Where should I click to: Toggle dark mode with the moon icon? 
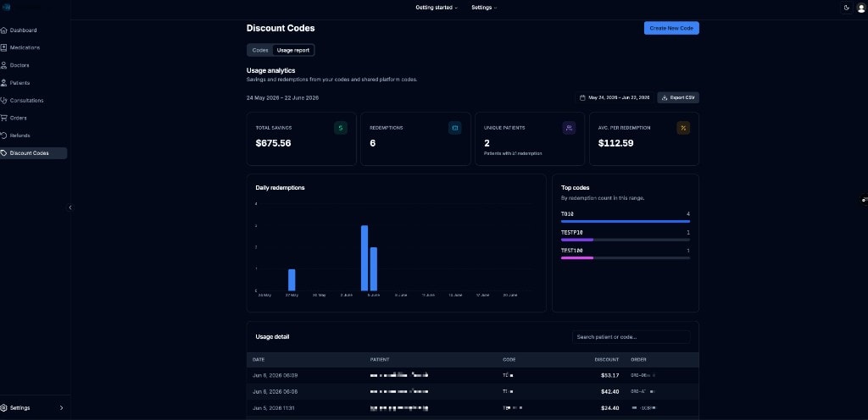pos(847,8)
